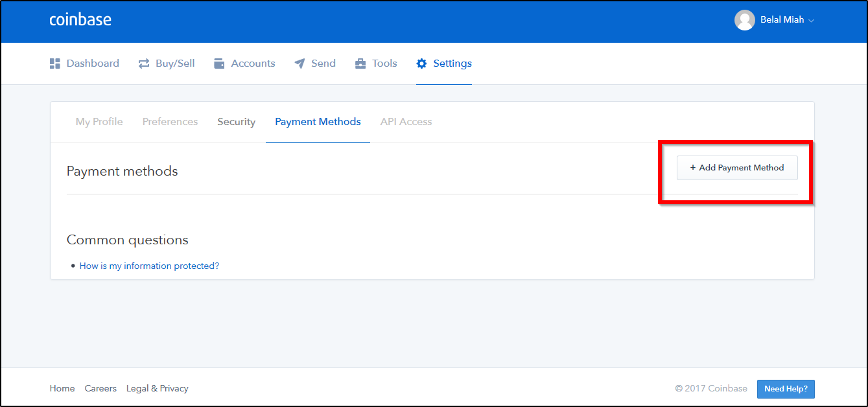868x407 pixels.
Task: Open the Legal & Privacy link
Action: (x=158, y=389)
